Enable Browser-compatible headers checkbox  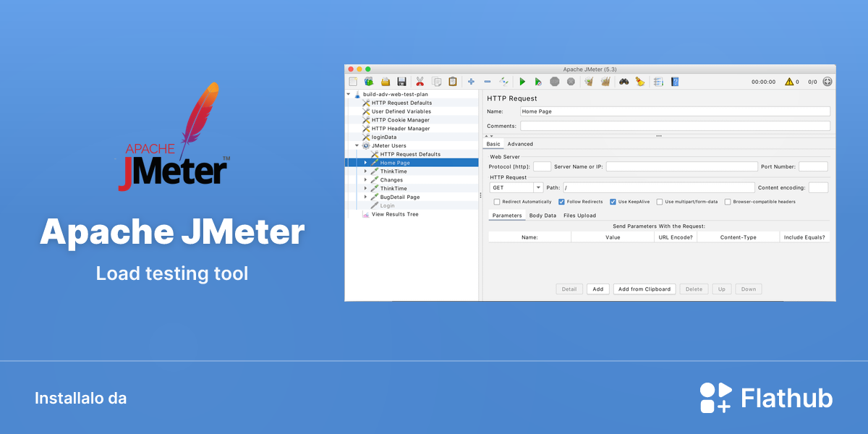click(728, 202)
